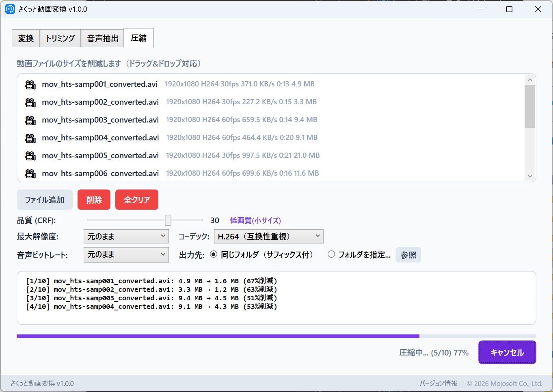This screenshot has width=553, height=392.
Task: Open the 音声ビットレート dropdown
Action: [x=126, y=254]
